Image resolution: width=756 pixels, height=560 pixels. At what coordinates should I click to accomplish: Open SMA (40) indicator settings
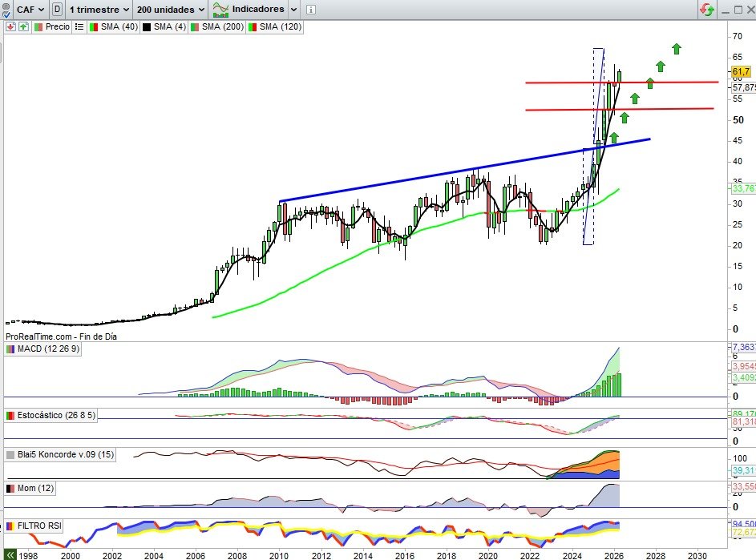(119, 27)
